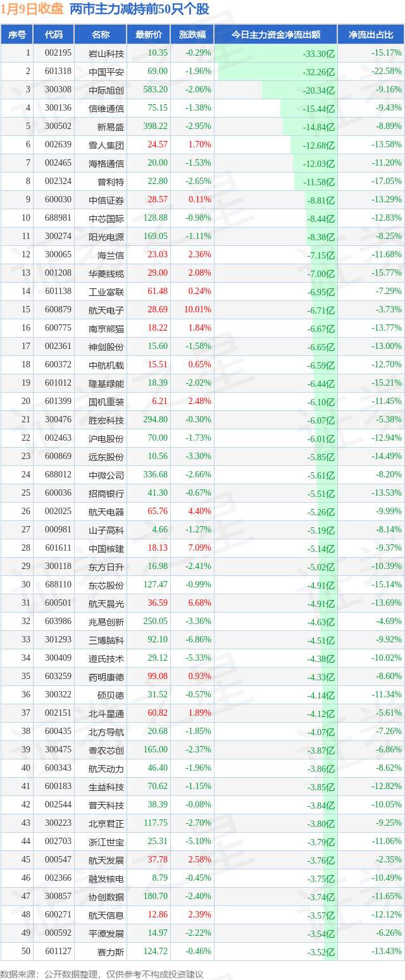Select stock name 信维通信
The image size is (405, 980).
pyautogui.click(x=107, y=108)
